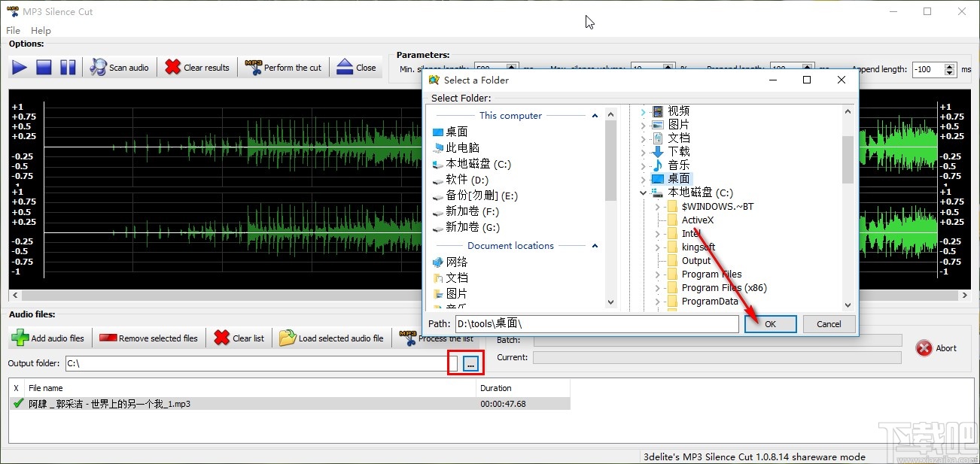
Task: Toggle the Stop playback control
Action: (x=43, y=66)
